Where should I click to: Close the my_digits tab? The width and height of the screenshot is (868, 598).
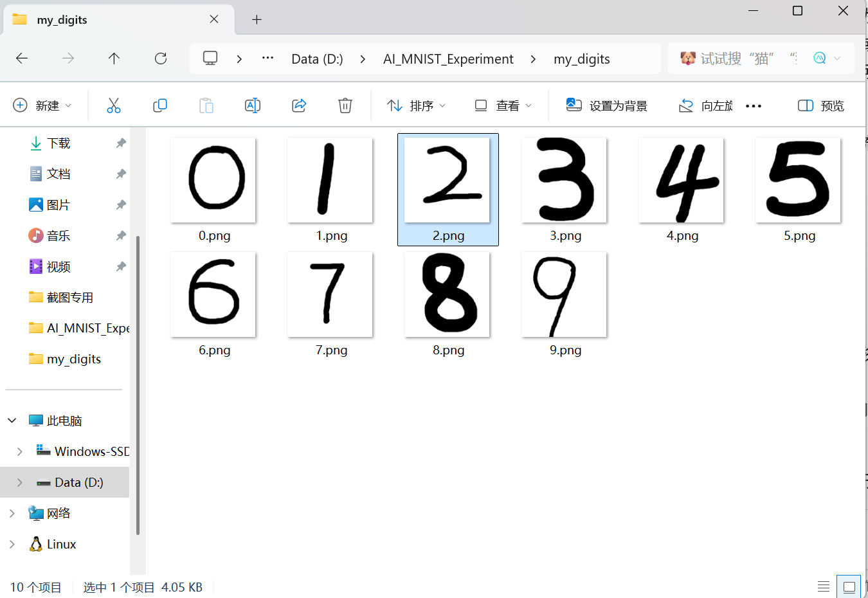pyautogui.click(x=214, y=19)
